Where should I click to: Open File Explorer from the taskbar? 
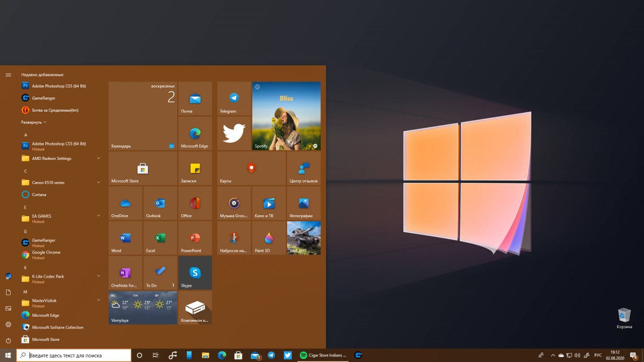click(205, 355)
